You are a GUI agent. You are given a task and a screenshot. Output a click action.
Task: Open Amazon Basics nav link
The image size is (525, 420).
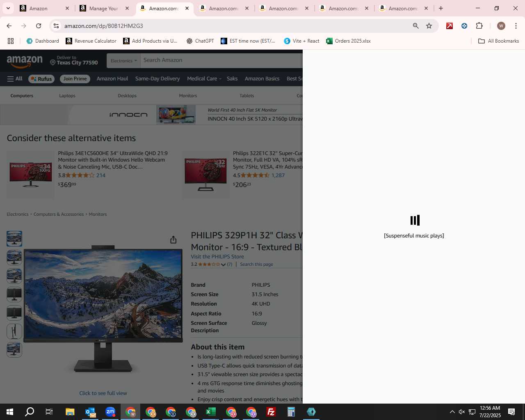point(262,79)
